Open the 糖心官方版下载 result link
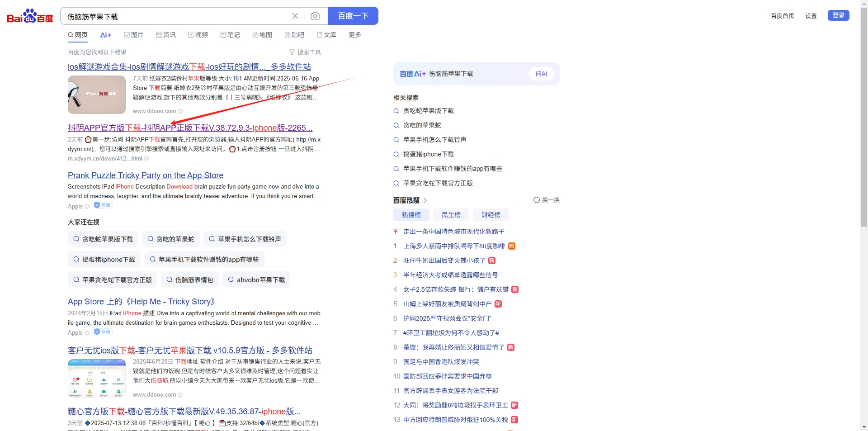This screenshot has height=431, width=868. click(x=184, y=412)
